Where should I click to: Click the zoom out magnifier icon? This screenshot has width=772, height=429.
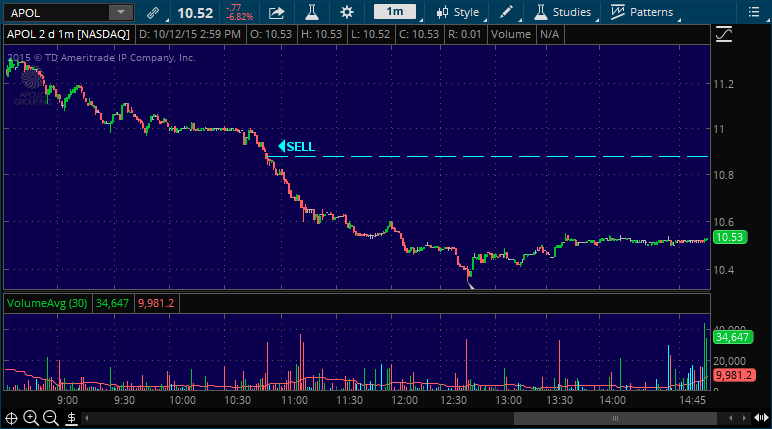(x=51, y=418)
